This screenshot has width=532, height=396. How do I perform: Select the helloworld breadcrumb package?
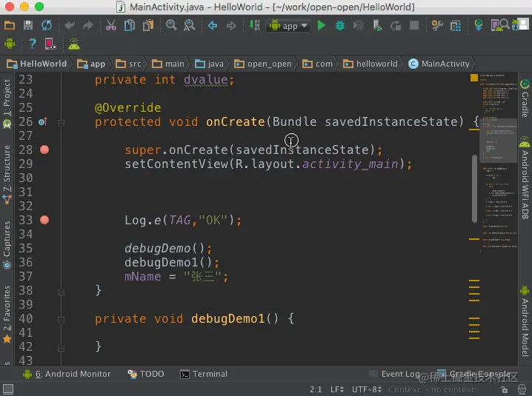(x=370, y=64)
